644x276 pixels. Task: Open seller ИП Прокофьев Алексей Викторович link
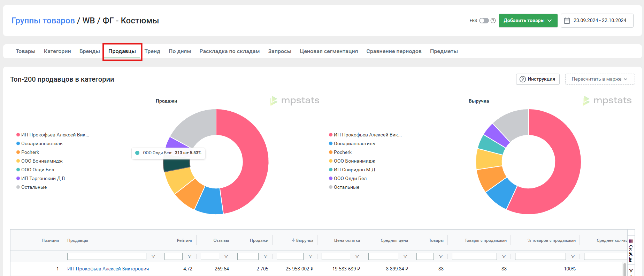click(x=108, y=269)
